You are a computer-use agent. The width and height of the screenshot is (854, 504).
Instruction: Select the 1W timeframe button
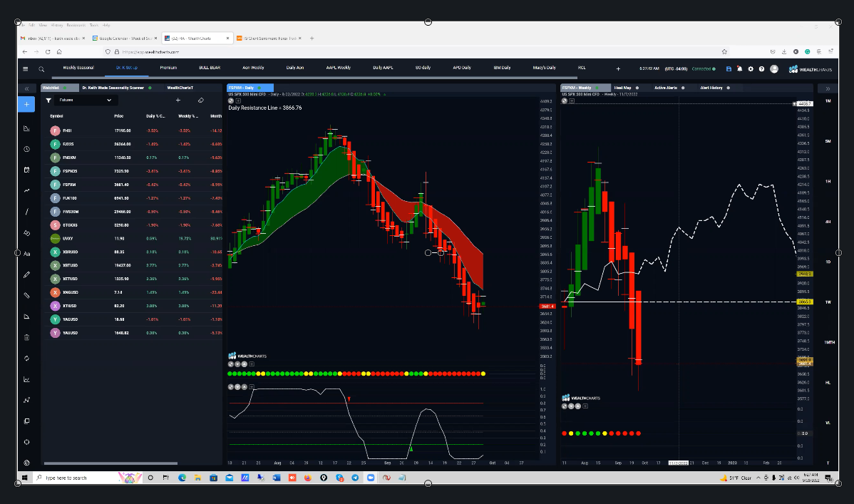coord(828,302)
